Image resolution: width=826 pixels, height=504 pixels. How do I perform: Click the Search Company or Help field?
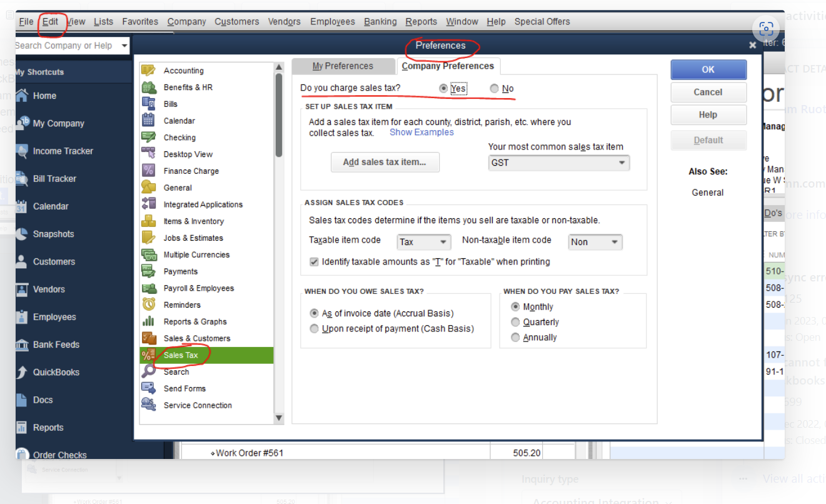tap(67, 46)
